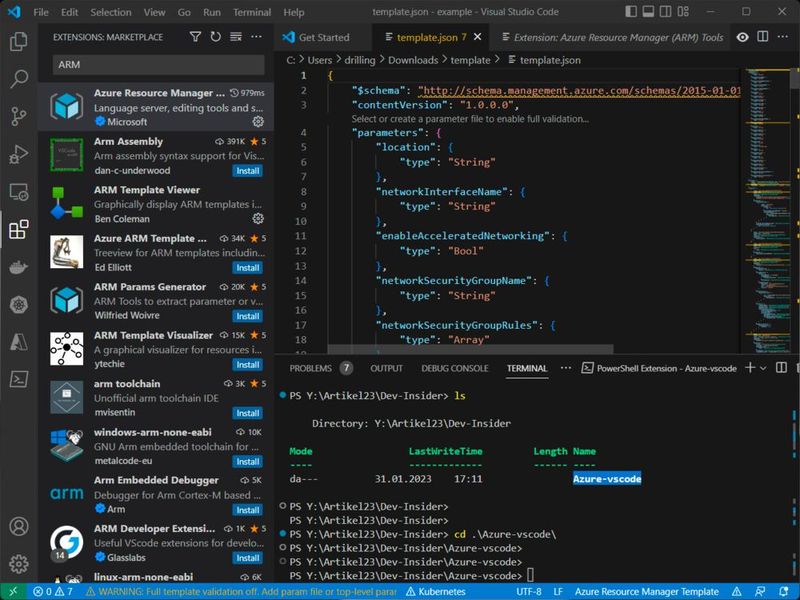Toggle the preview eye icon in editor toolbar
This screenshot has height=600, width=800.
click(743, 37)
